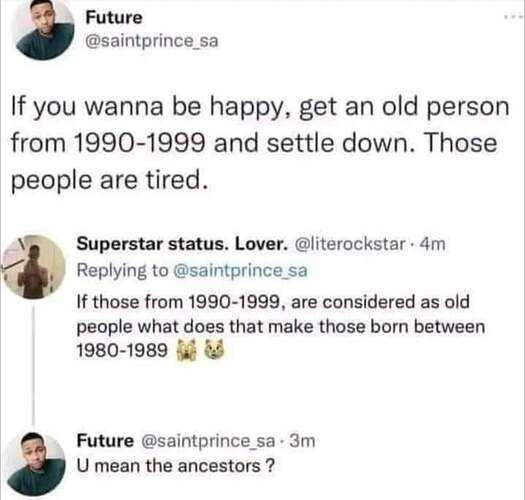Open the reply asking about 1980-1989
525x500 pixels.
[x=281, y=326]
